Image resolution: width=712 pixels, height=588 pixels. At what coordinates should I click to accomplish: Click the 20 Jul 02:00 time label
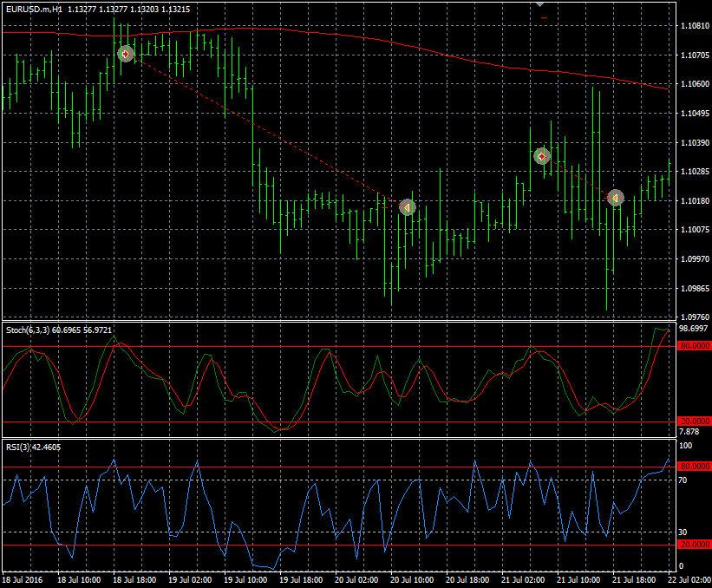(x=356, y=580)
